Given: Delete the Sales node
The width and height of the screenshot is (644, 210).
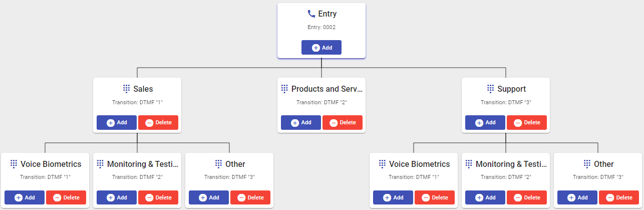Looking at the screenshot, I should (x=158, y=123).
